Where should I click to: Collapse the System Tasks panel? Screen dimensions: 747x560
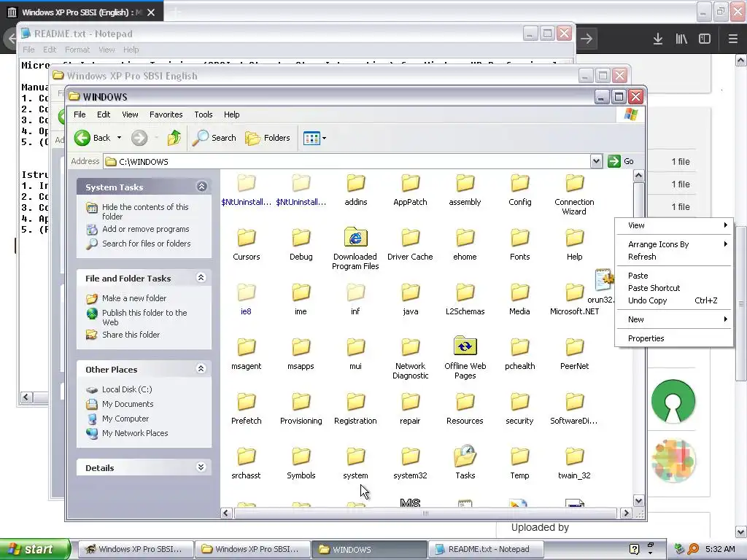click(x=201, y=187)
